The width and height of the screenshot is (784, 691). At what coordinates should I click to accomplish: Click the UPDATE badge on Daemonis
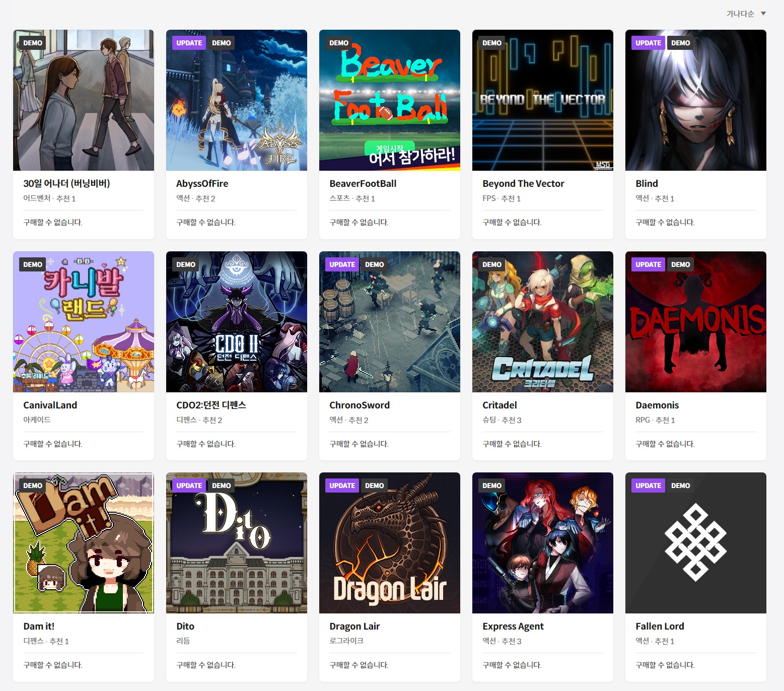pyautogui.click(x=648, y=264)
